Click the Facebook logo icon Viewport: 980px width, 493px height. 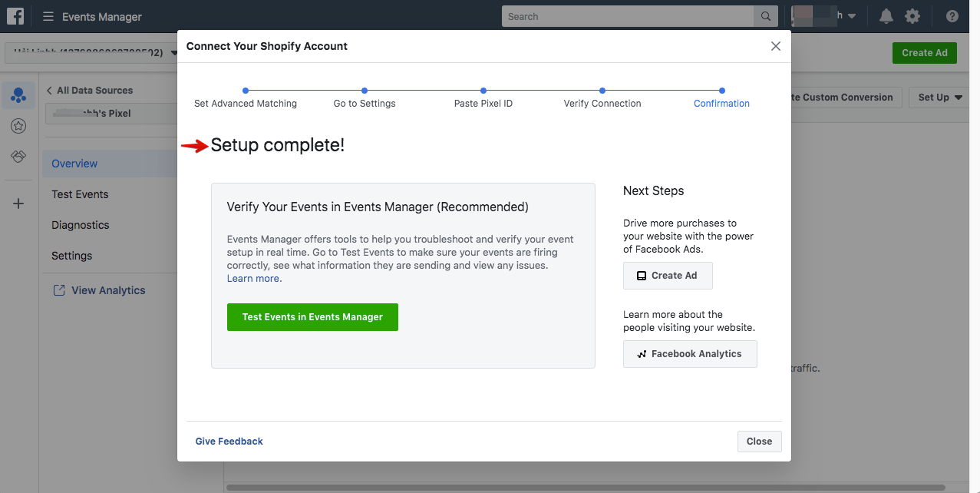[x=15, y=16]
